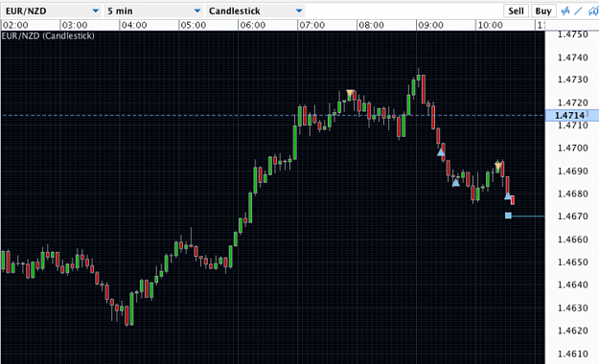
Task: Open the EUR/NZD currency pair dropdown
Action: click(x=52, y=11)
